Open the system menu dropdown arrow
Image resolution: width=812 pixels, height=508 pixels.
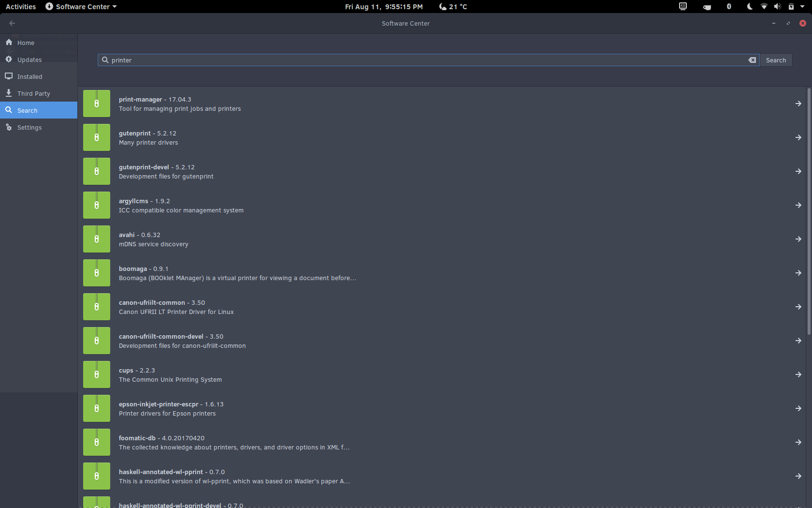[x=802, y=6]
